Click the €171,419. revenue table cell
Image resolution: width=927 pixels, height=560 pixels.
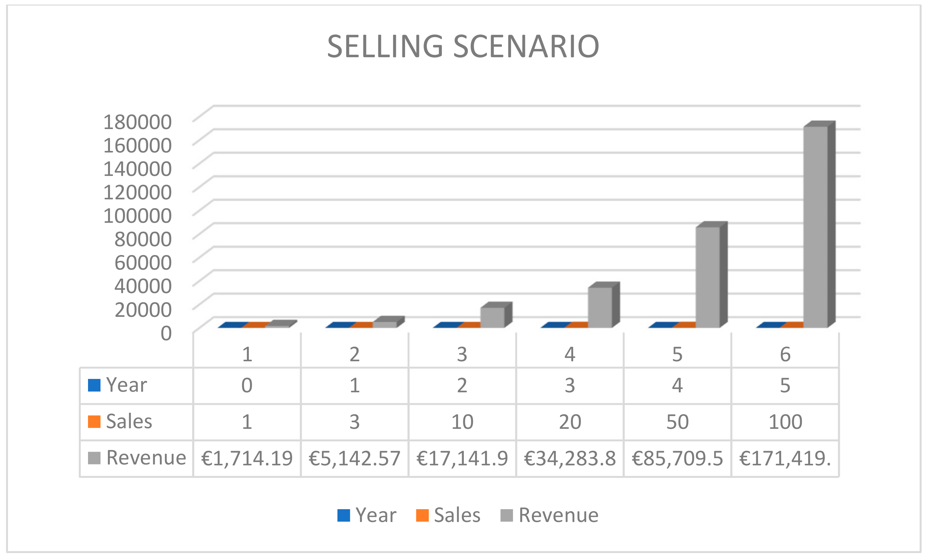pos(785,458)
